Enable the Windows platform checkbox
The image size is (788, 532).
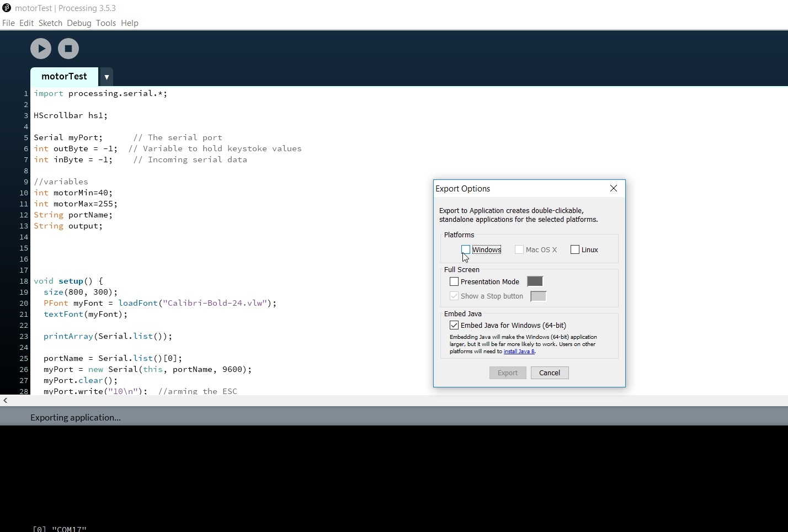tap(466, 249)
